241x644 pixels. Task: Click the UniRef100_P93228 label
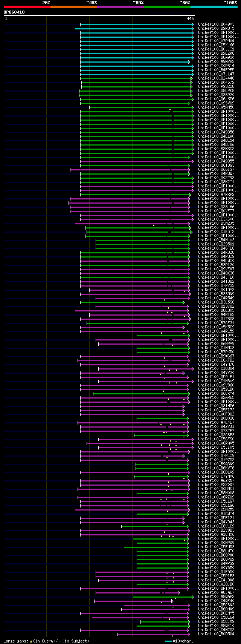point(216,87)
